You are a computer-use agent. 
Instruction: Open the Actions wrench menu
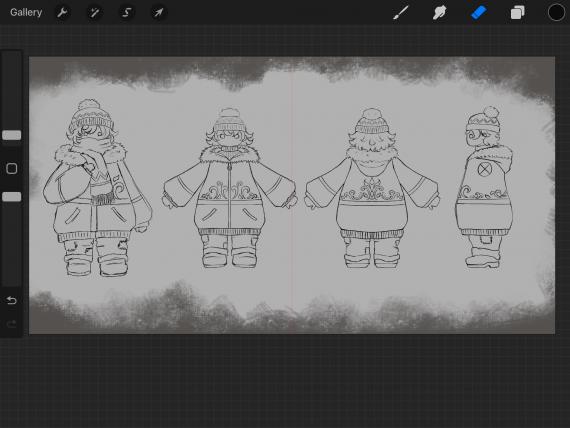pyautogui.click(x=62, y=13)
